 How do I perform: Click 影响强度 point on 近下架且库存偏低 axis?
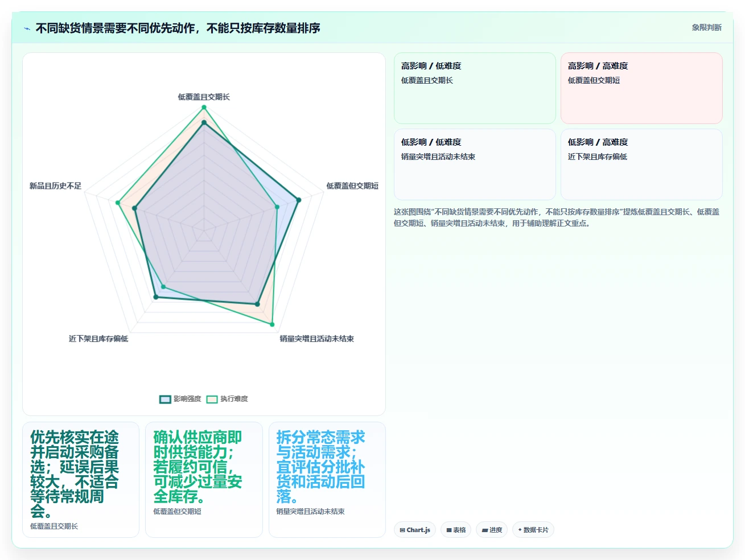point(156,297)
